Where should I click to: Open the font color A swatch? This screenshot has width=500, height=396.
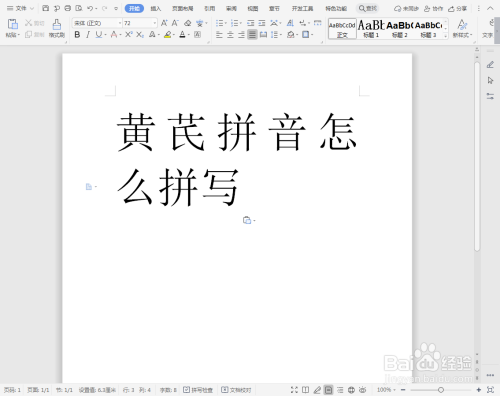pyautogui.click(x=182, y=34)
